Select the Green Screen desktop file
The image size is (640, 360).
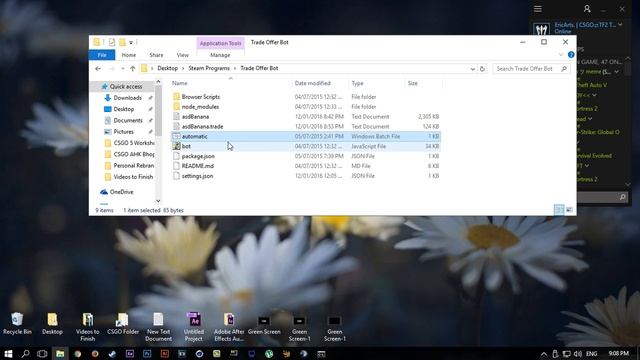[x=264, y=325]
